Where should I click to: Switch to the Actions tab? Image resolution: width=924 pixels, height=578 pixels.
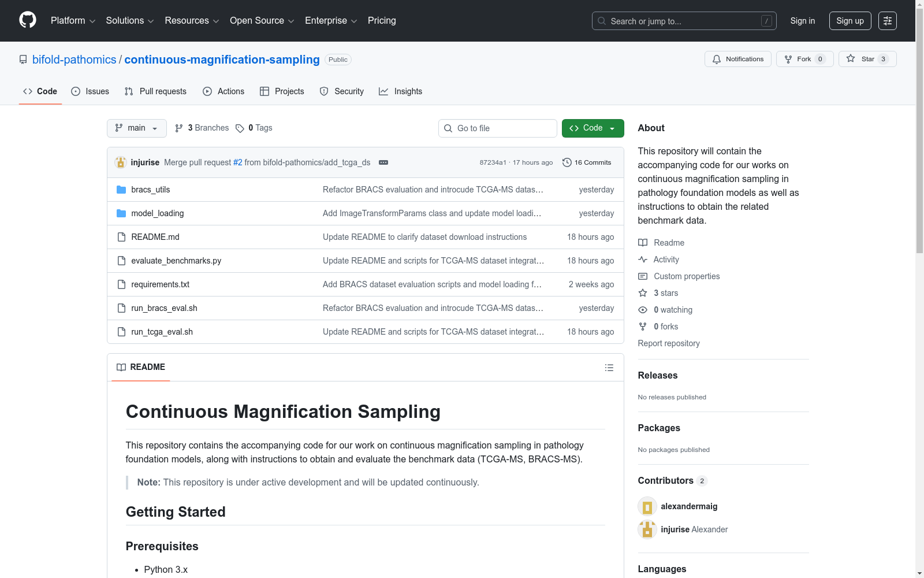coord(223,91)
